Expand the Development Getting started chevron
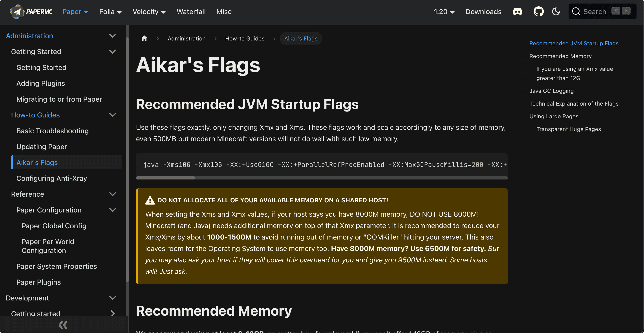Viewport: 644px width, 333px height. (x=112, y=313)
